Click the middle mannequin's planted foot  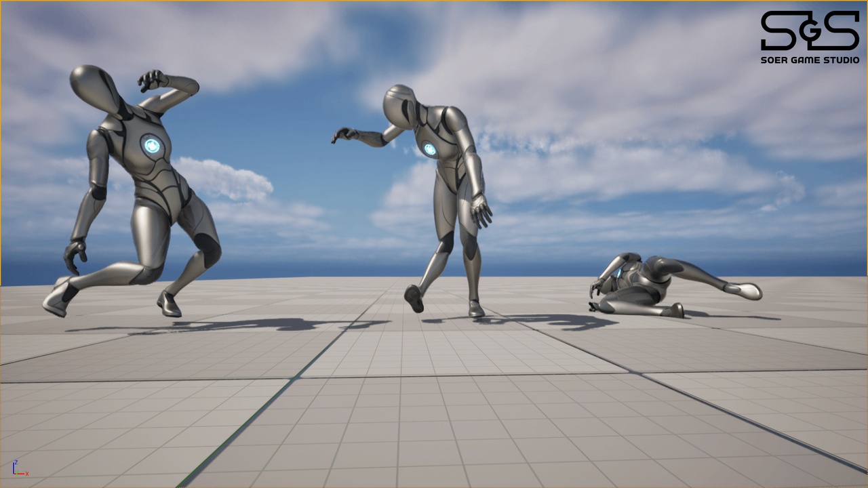click(x=476, y=309)
